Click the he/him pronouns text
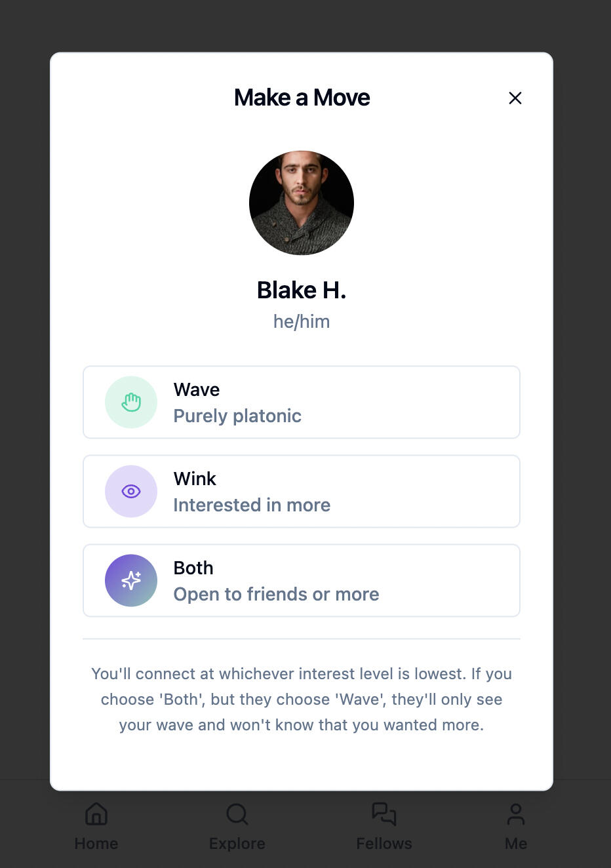This screenshot has width=611, height=868. pos(302,321)
